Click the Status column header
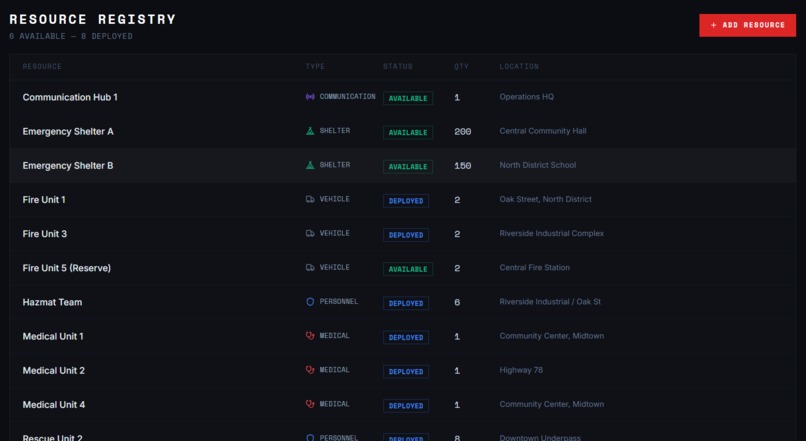This screenshot has height=441, width=806. pos(398,66)
